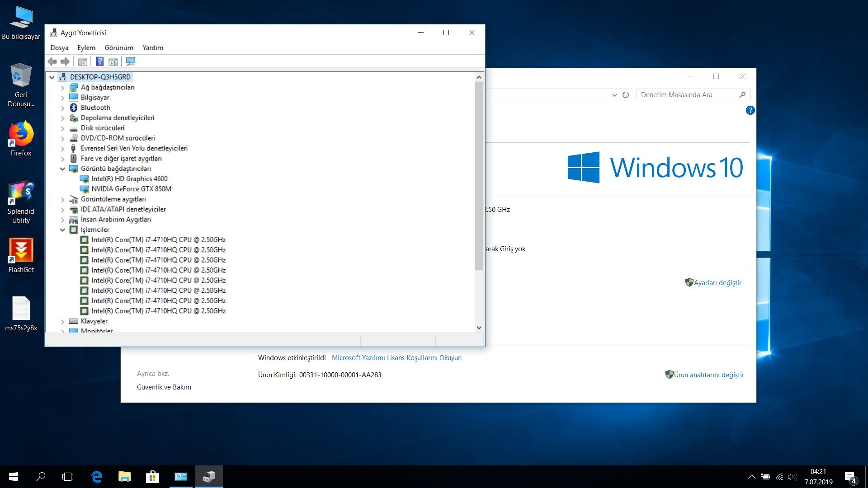Viewport: 868px width, 488px height.
Task: Click the Wi-Fi network tray icon
Action: click(779, 477)
